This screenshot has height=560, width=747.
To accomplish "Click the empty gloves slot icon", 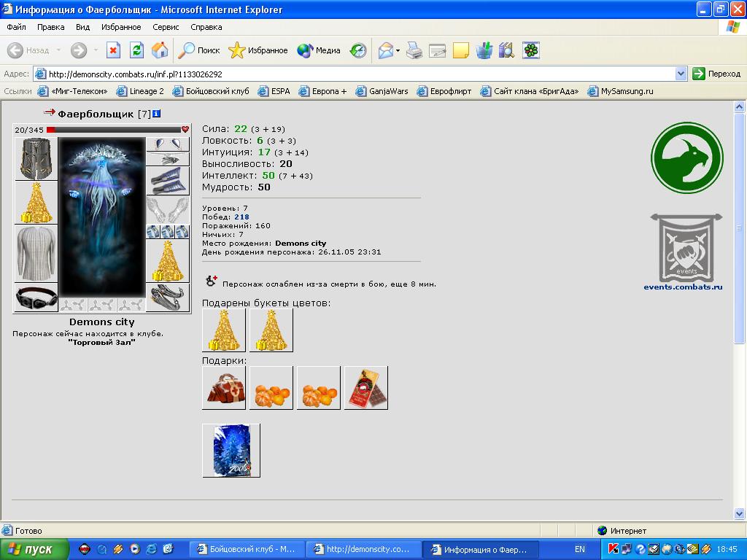I will [x=168, y=209].
